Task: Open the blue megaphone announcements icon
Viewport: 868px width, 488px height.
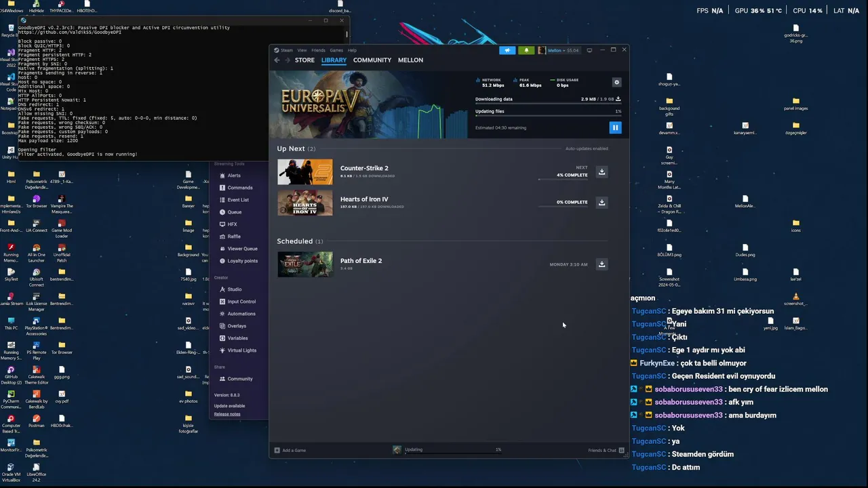Action: pyautogui.click(x=507, y=50)
